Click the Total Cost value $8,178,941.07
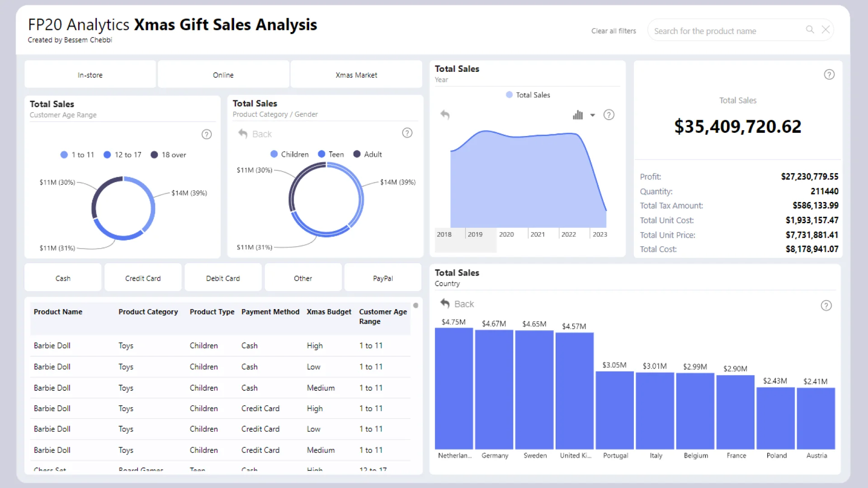This screenshot has width=868, height=488. pos(812,249)
